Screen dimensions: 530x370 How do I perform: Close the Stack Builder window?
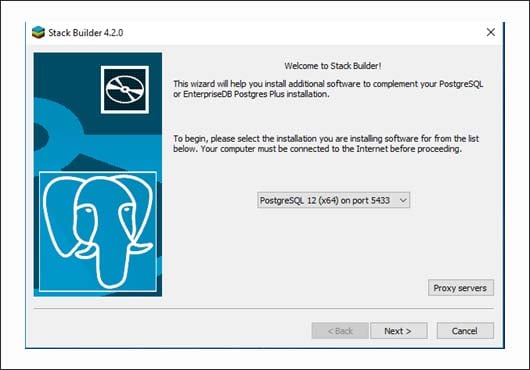click(490, 32)
